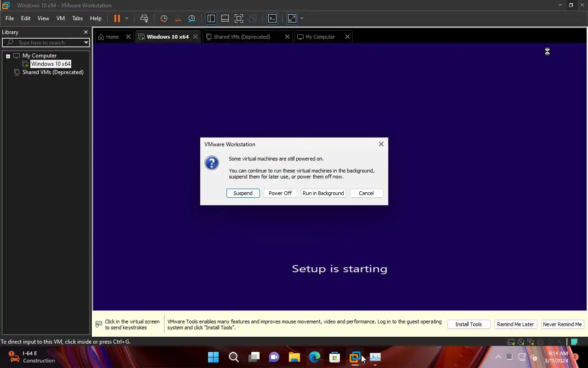Close the Shared VMs (Deprecated) tab
588x368 pixels.
[287, 37]
